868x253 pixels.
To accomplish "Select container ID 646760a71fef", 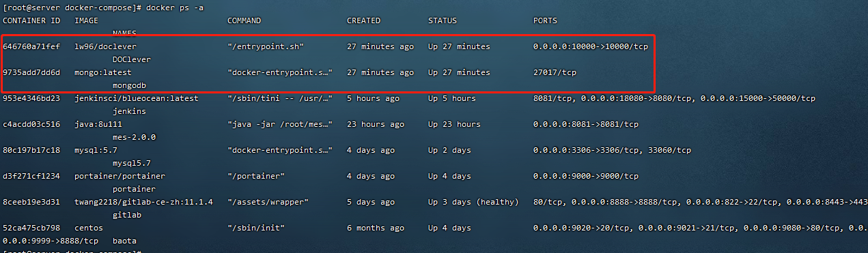I will point(31,46).
